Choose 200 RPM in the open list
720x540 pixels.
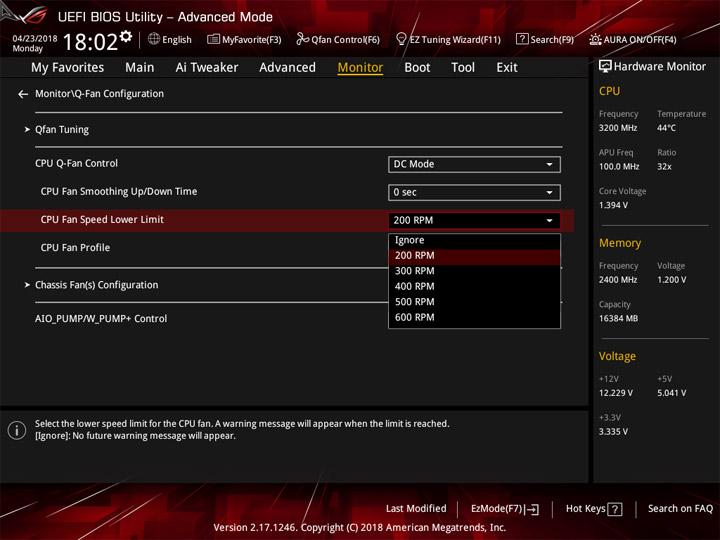474,256
